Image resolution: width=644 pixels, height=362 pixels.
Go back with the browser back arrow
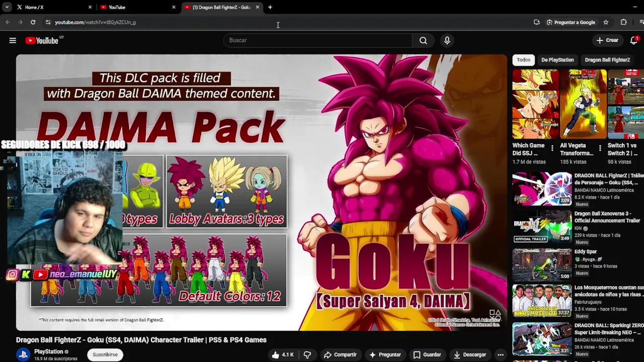click(8, 22)
